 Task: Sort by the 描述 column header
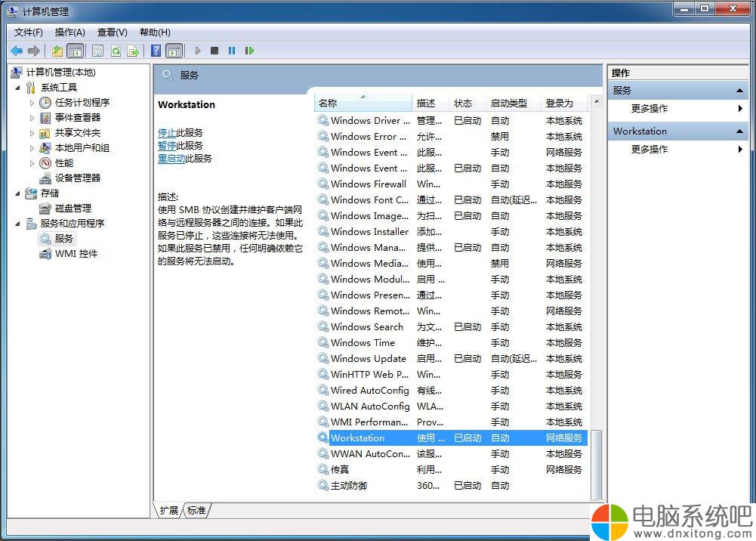[x=430, y=104]
